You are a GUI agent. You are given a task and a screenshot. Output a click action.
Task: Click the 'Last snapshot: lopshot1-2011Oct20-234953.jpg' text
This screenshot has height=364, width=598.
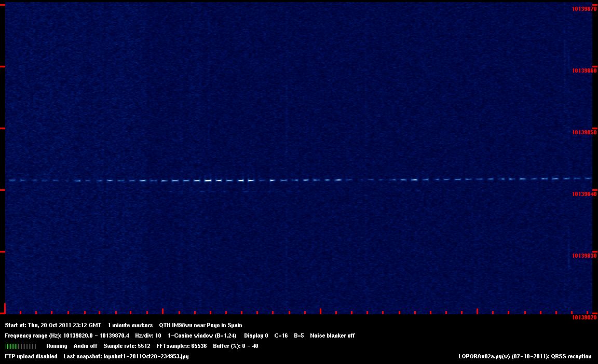[126, 356]
